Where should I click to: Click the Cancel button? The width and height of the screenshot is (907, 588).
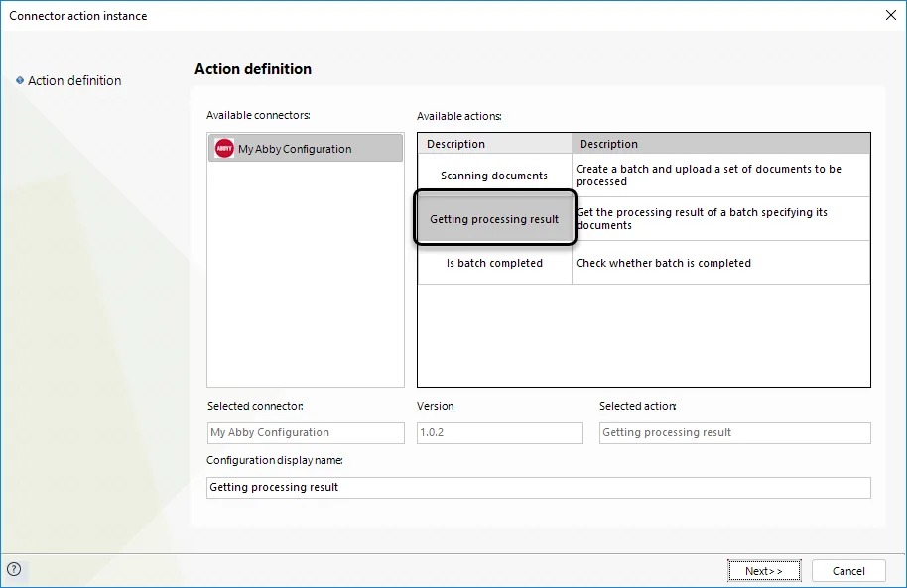tap(848, 571)
